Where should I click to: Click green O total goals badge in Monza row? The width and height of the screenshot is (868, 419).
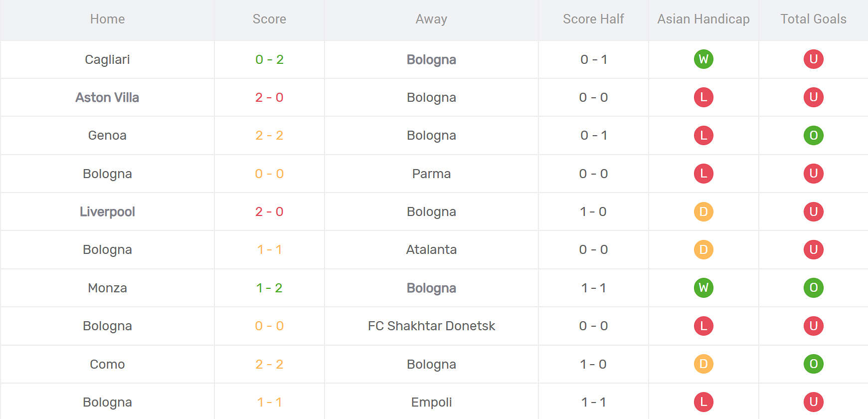click(x=813, y=288)
